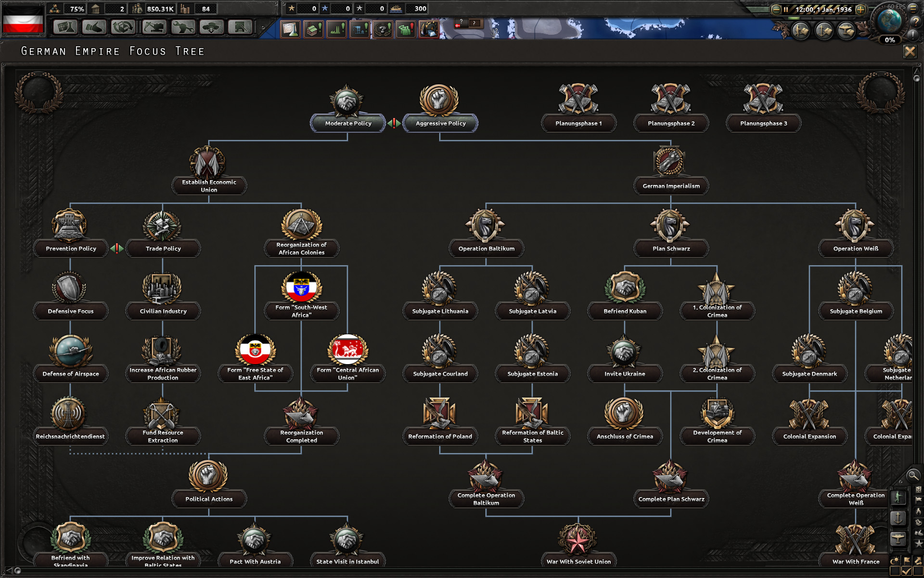924x578 pixels.
Task: Select Complete Plan Schwarz focus
Action: coord(671,499)
